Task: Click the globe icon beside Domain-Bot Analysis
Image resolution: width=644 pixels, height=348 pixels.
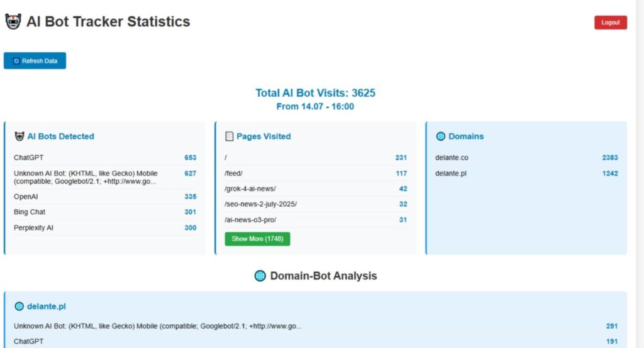Action: point(260,276)
